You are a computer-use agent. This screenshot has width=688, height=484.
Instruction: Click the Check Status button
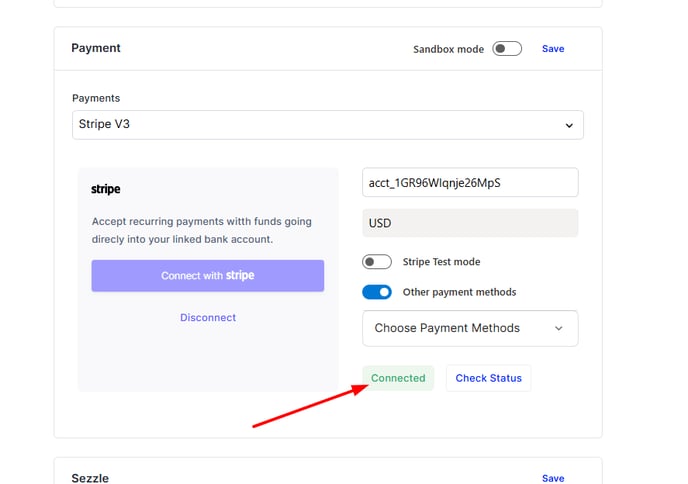[488, 378]
